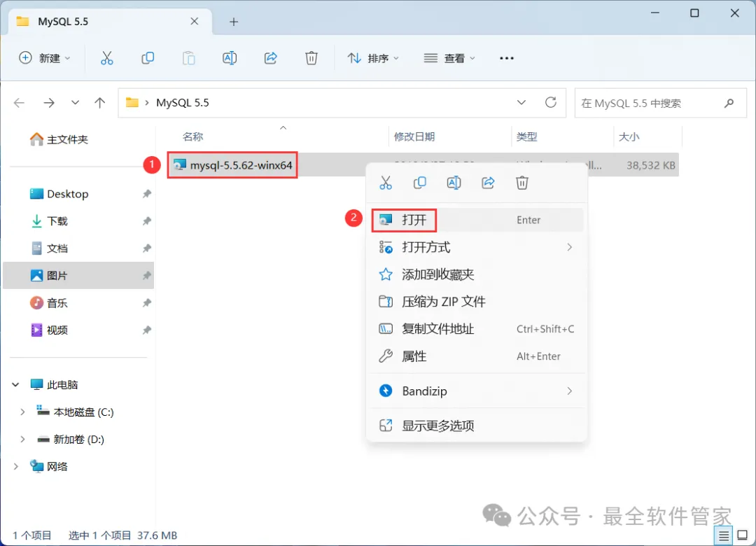Select the mysql-5.5.62-winx64 file

233,165
